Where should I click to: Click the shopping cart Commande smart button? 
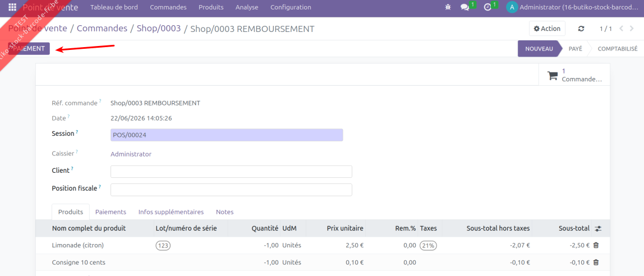point(574,75)
